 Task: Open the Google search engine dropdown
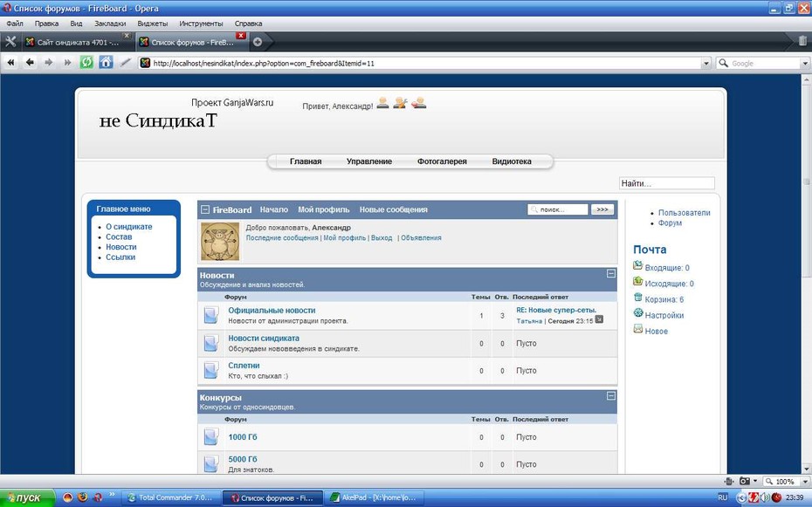click(x=805, y=63)
